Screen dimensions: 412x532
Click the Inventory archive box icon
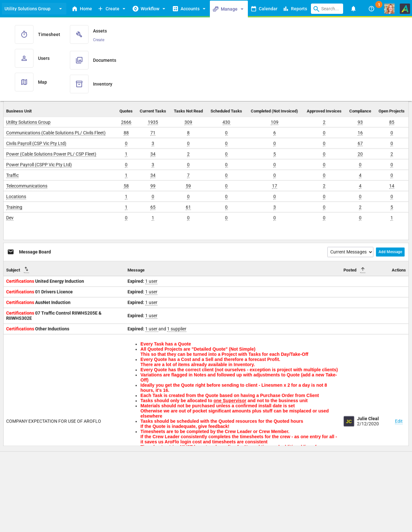point(79,84)
